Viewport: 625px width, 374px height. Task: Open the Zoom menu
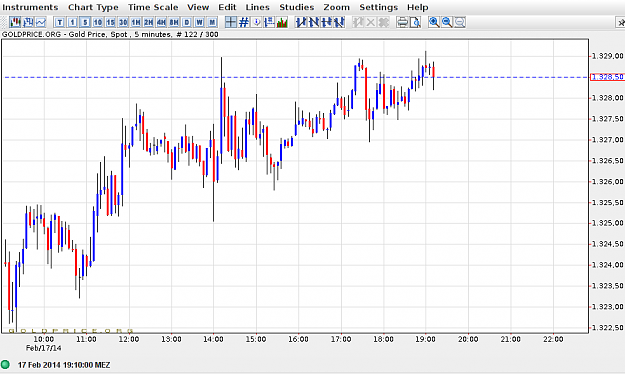click(x=336, y=7)
